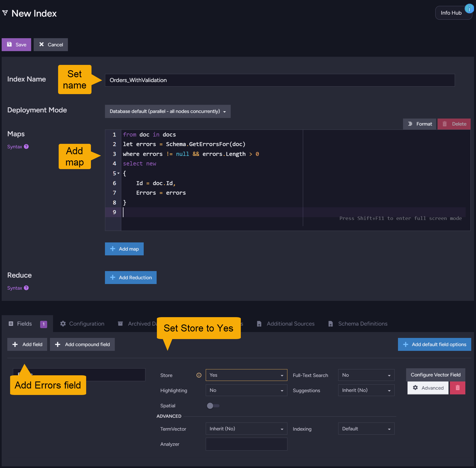The height and width of the screenshot is (468, 476).
Task: Click the Add Reduction button
Action: (131, 277)
